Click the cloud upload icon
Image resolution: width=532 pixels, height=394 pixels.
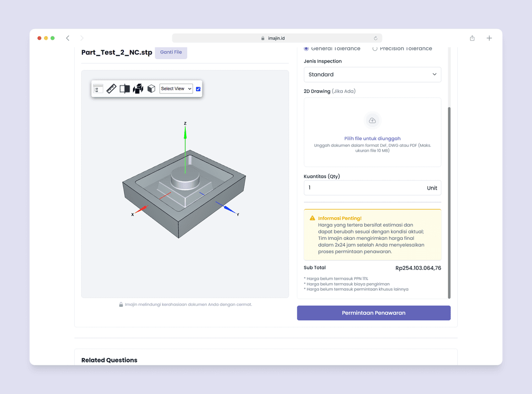[x=372, y=121]
